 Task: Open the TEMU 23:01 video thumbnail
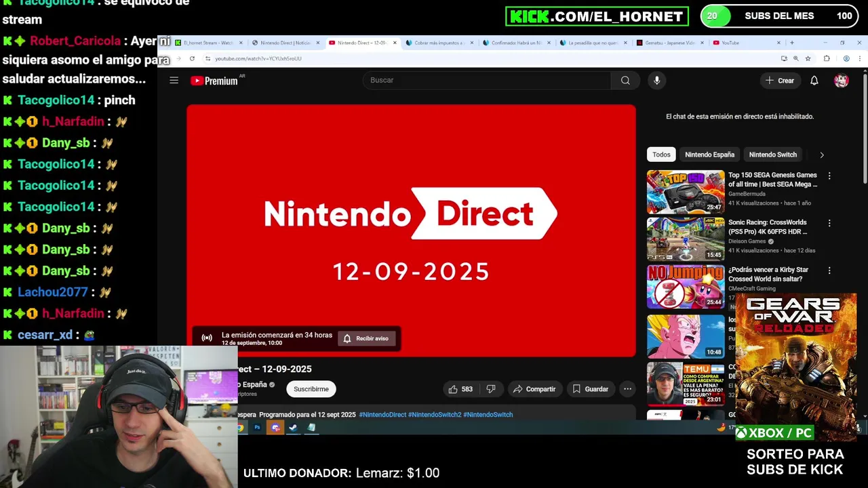coord(686,384)
